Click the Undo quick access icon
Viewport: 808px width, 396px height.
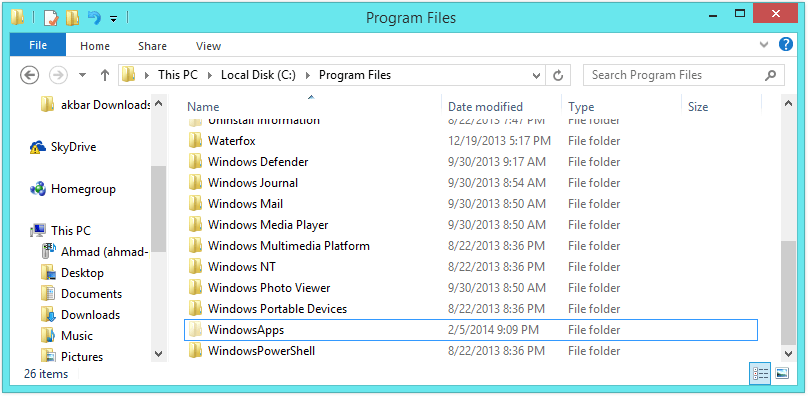(94, 18)
